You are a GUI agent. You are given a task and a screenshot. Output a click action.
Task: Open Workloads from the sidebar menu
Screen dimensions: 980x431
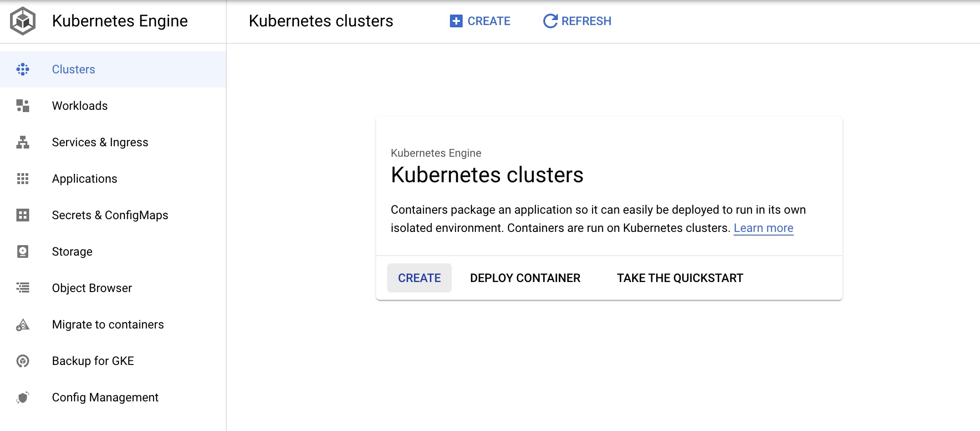point(80,106)
